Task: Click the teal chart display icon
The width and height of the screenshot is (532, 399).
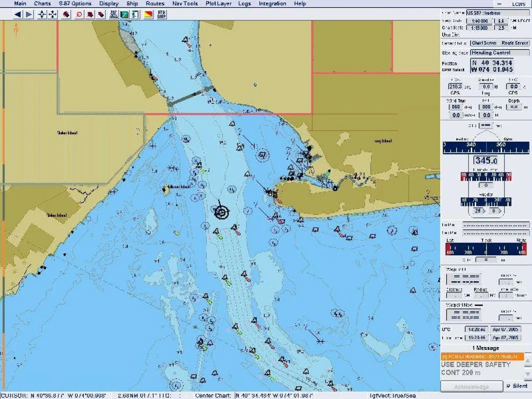Action: [125, 14]
